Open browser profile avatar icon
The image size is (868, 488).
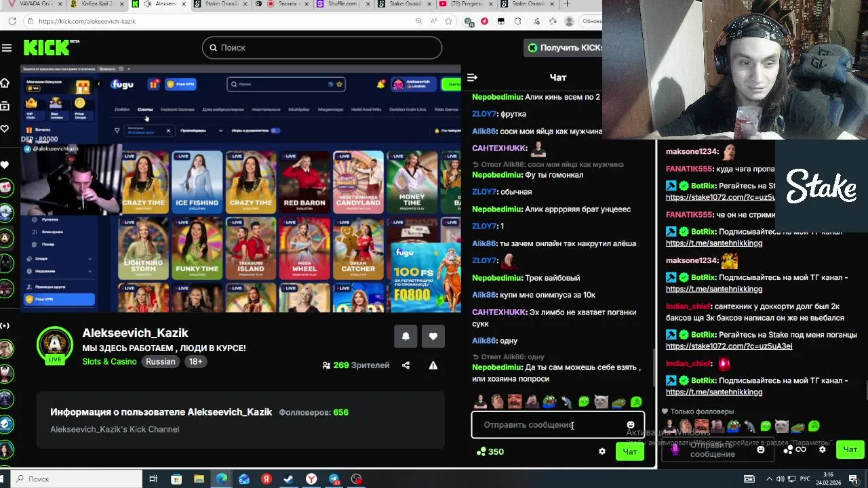click(569, 21)
